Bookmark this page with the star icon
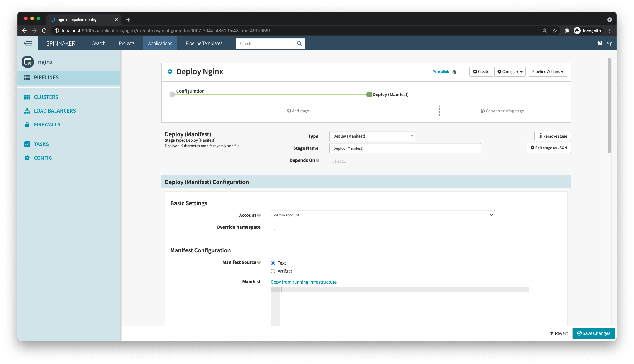 point(555,31)
